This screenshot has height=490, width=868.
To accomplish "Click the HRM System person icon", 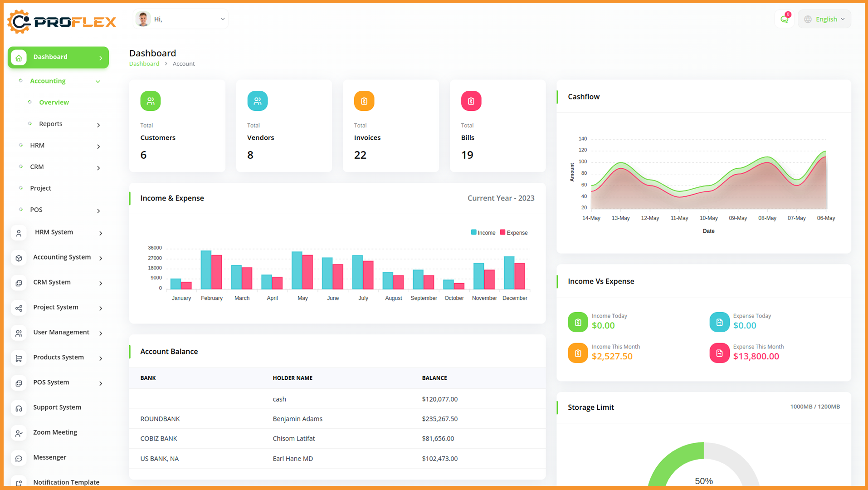I will [x=19, y=233].
